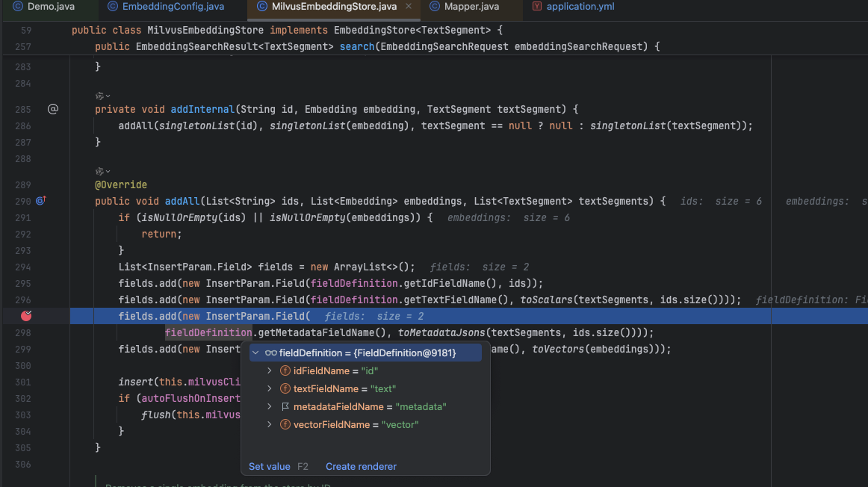The image size is (868, 487).
Task: Click the Mapper.java class icon
Action: (x=435, y=7)
